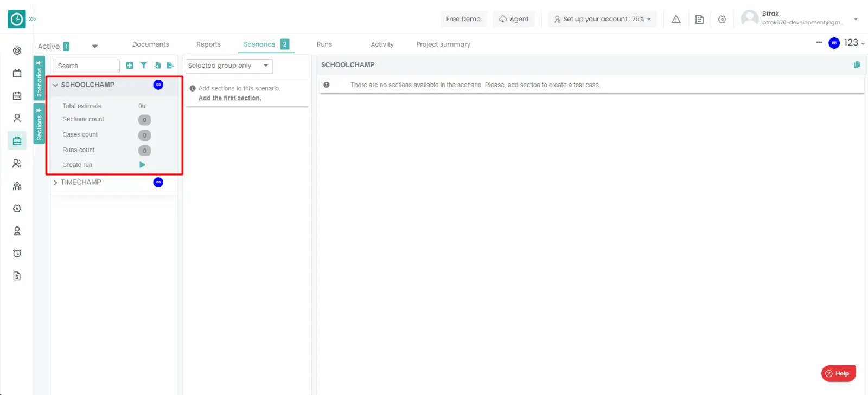Image resolution: width=868 pixels, height=395 pixels.
Task: Click the export scenarios icon
Action: click(x=170, y=66)
